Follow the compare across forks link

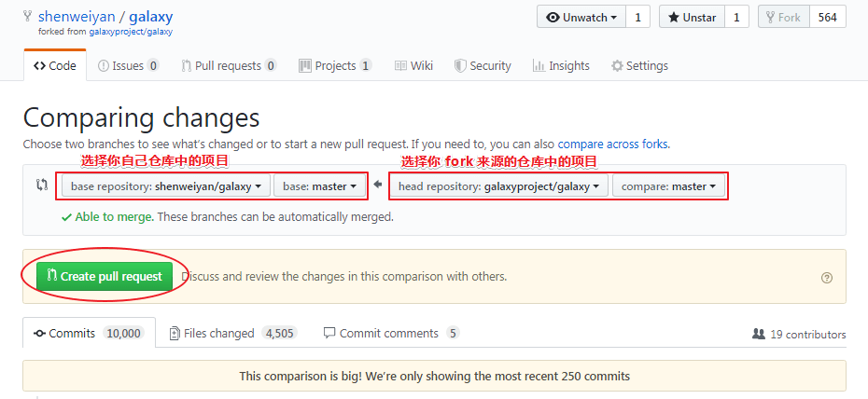[612, 144]
